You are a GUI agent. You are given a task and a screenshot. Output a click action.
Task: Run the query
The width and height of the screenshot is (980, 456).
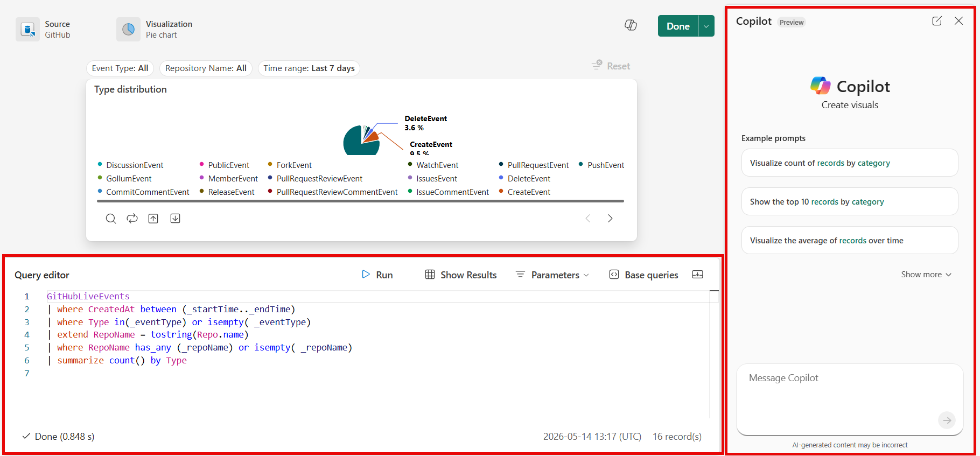click(x=377, y=275)
